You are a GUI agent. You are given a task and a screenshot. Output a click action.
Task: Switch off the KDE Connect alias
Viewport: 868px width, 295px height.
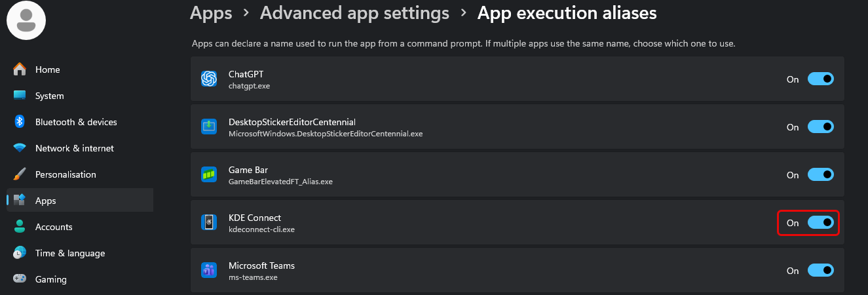(x=820, y=222)
